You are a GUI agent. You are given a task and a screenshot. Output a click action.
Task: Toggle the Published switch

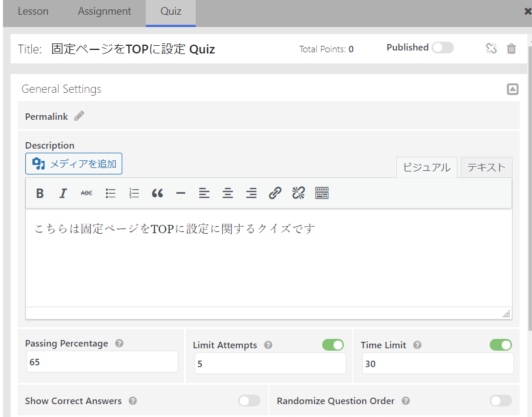442,48
